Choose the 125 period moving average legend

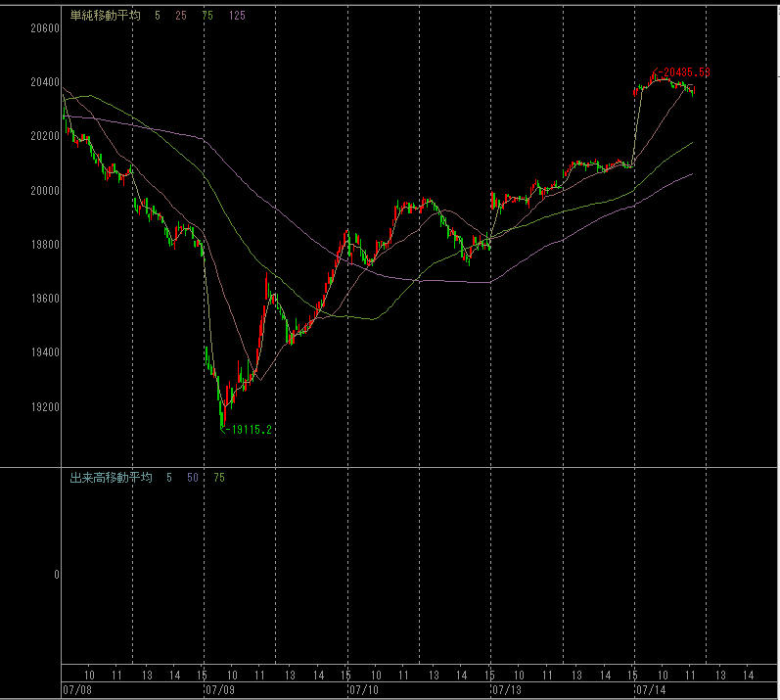pyautogui.click(x=237, y=17)
